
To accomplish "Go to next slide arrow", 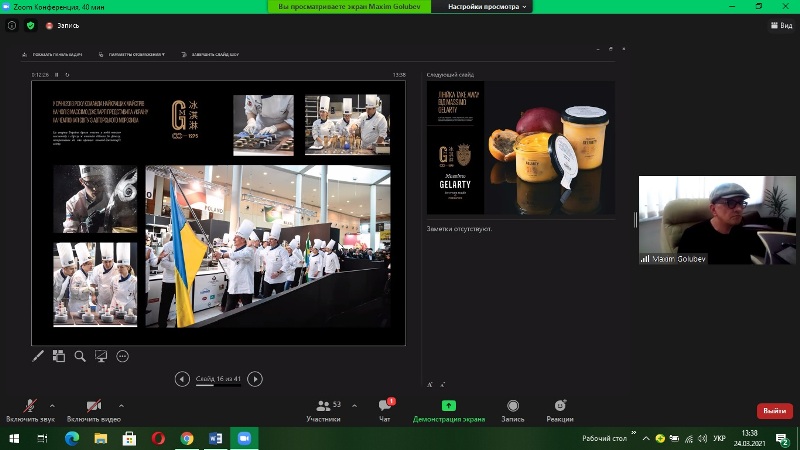I will click(255, 379).
